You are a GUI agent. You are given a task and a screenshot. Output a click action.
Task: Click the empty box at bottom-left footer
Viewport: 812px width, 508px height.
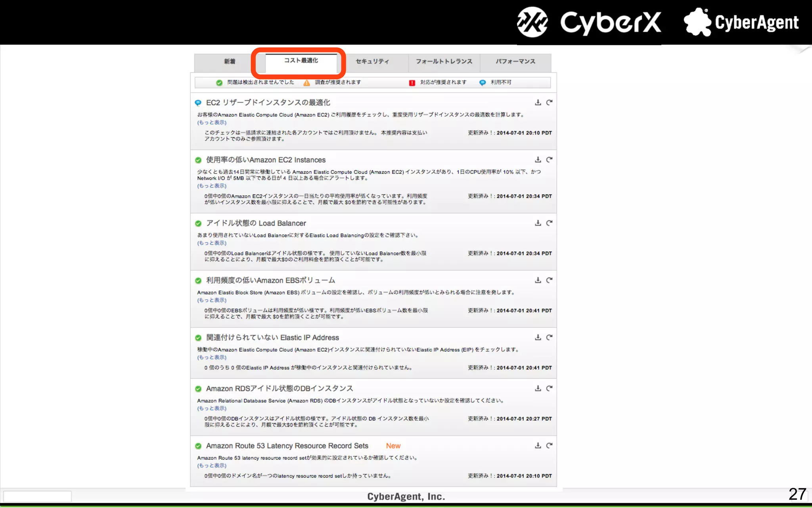click(x=37, y=496)
